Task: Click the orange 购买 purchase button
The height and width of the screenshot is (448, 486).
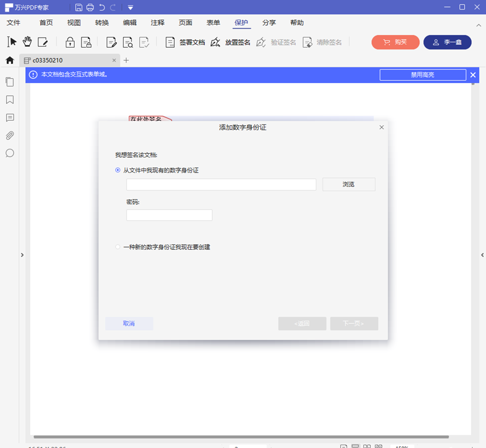Action: coord(395,42)
